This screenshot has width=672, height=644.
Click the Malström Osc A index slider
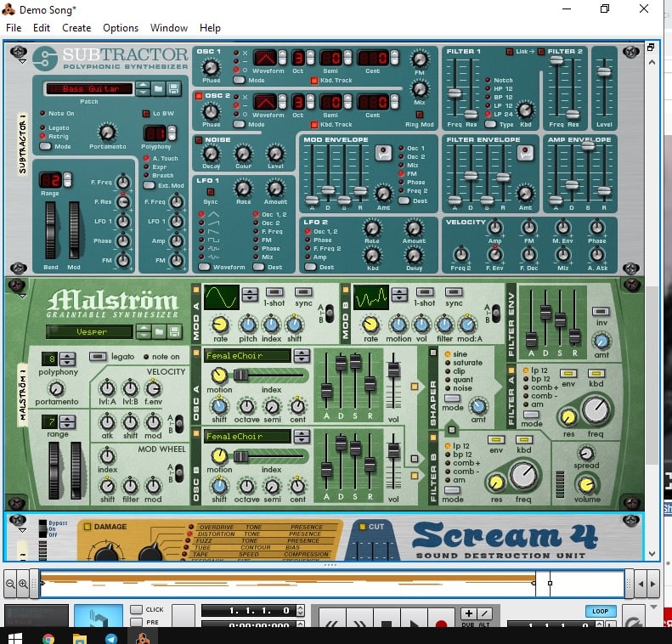click(x=241, y=376)
